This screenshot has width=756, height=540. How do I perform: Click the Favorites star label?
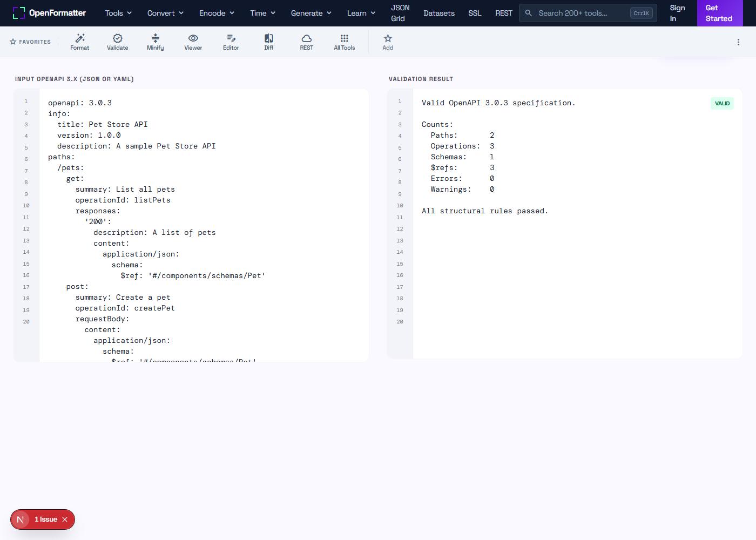(30, 42)
